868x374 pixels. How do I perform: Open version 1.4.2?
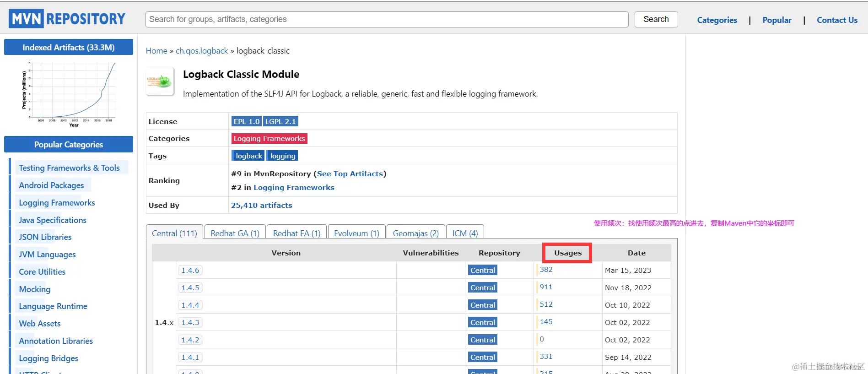190,340
